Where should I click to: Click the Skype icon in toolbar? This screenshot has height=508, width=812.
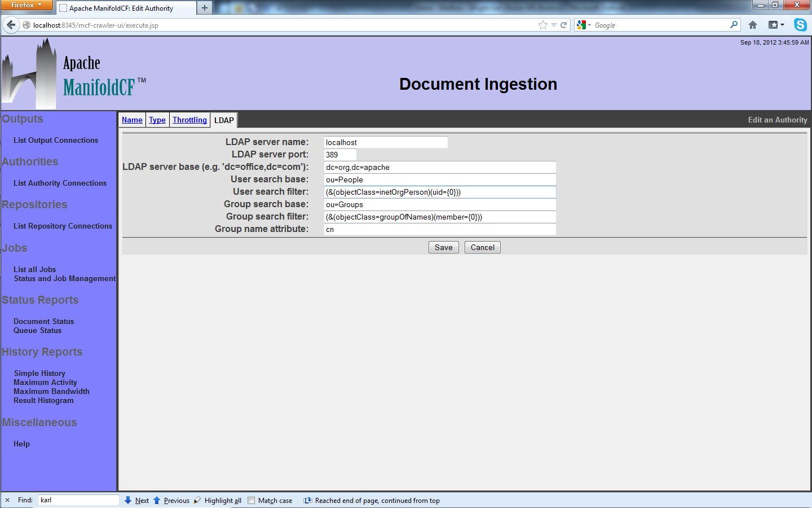point(800,25)
